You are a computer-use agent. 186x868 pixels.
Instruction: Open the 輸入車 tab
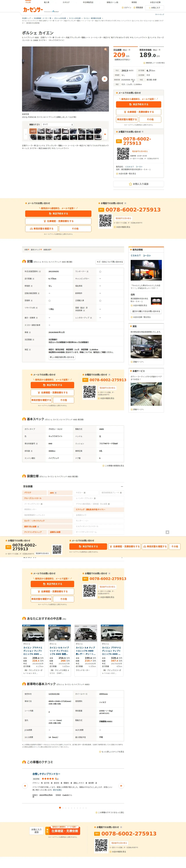tap(47, 2)
